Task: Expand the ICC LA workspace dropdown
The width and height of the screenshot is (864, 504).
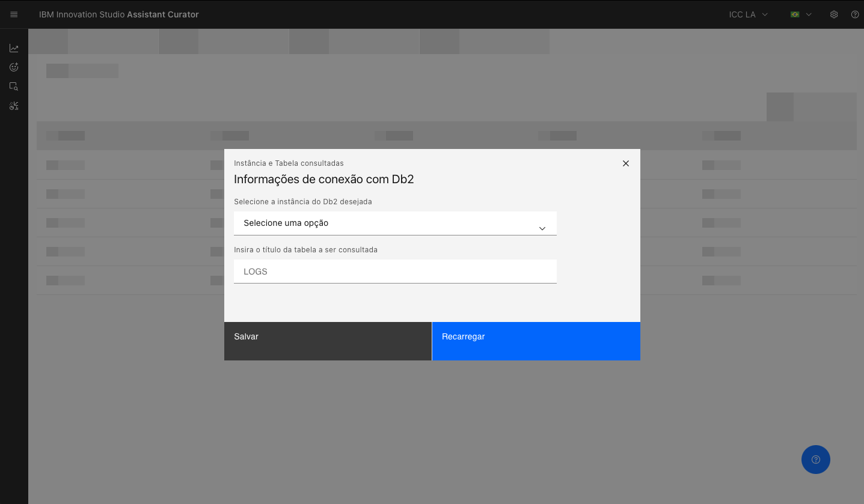Action: [x=747, y=14]
